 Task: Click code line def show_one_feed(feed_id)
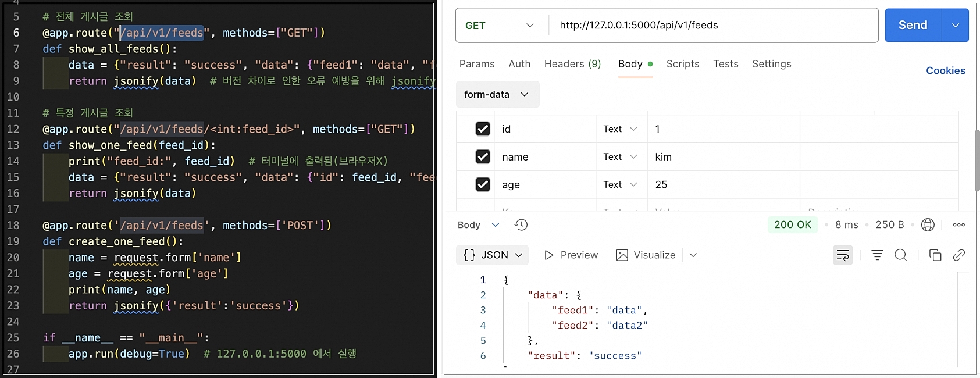(x=129, y=145)
